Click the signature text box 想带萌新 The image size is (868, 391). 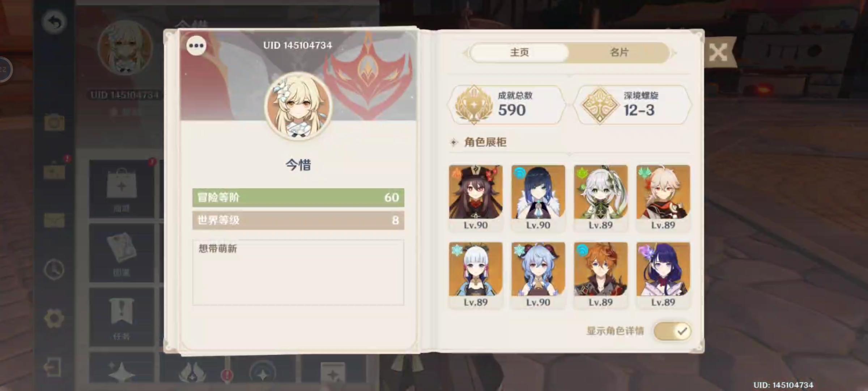298,272
